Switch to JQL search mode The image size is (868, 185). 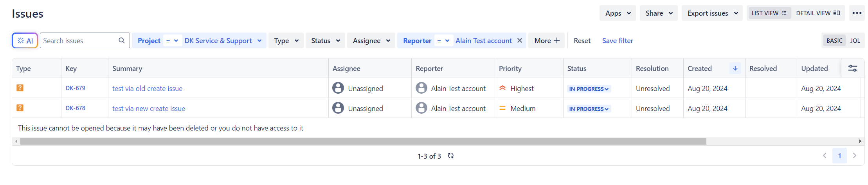(855, 40)
